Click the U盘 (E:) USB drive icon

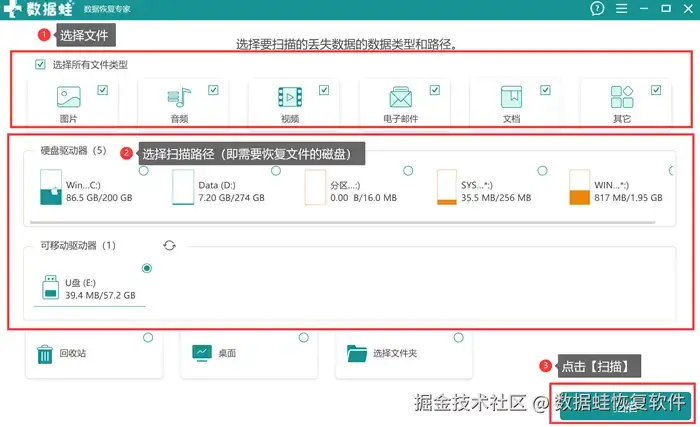tap(50, 287)
